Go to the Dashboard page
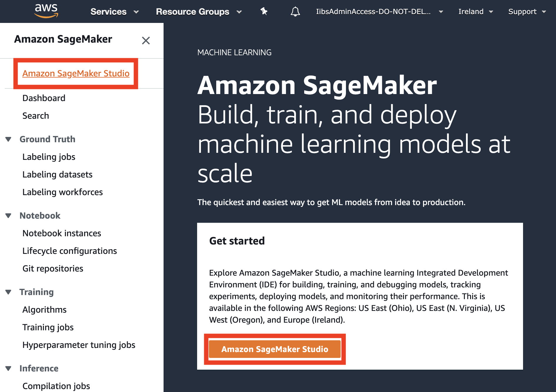This screenshot has width=556, height=392. click(44, 98)
